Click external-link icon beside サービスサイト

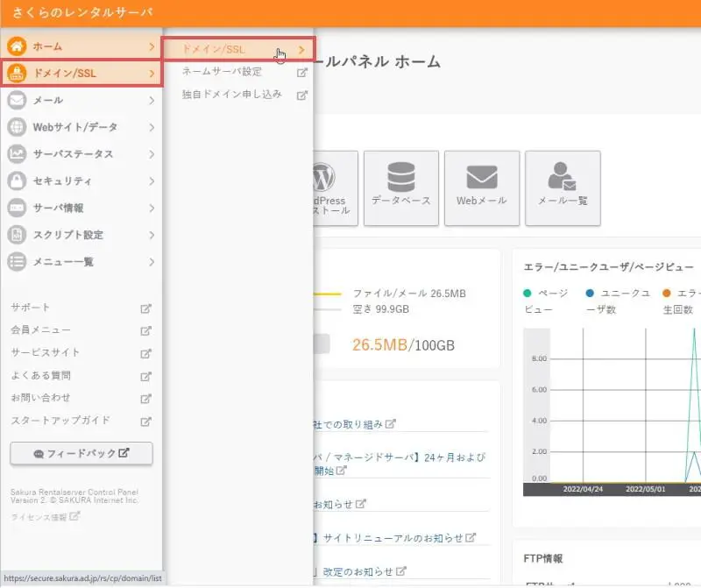point(145,354)
